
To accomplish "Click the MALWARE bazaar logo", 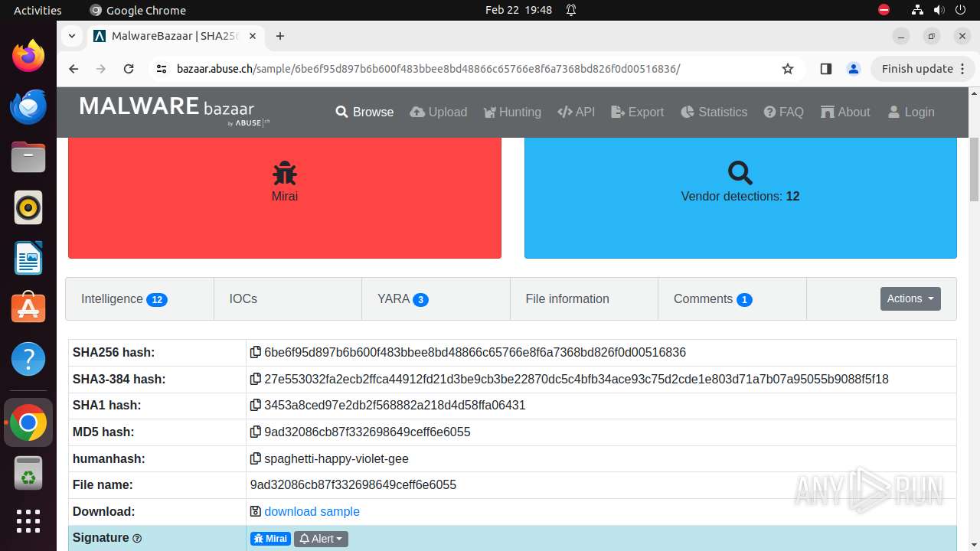I will [175, 110].
